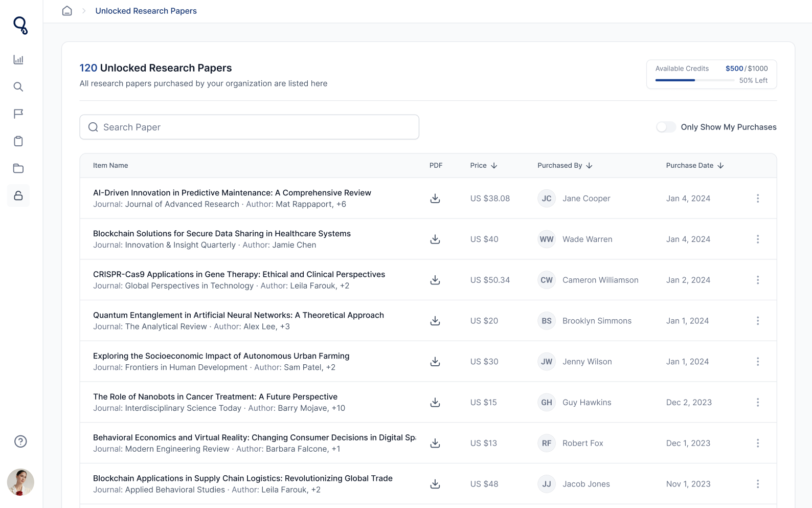812x508 pixels.
Task: Follow the Unlocked Research Papers breadcrumb link
Action: click(146, 11)
